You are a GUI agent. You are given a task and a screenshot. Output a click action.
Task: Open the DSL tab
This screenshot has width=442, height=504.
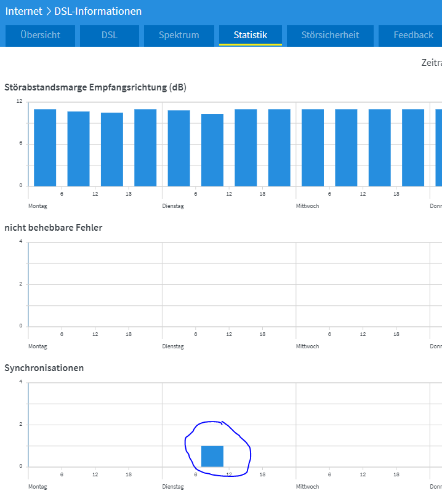pyautogui.click(x=109, y=35)
